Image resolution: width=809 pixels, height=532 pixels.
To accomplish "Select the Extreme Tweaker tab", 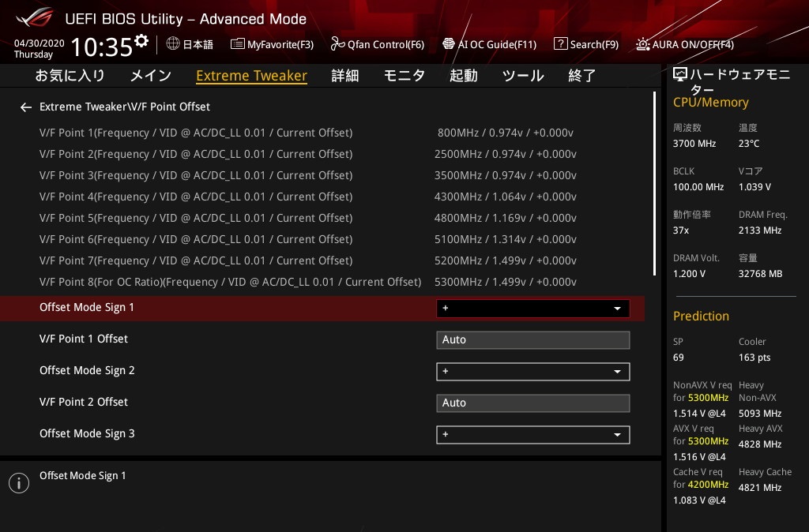I will coord(252,76).
